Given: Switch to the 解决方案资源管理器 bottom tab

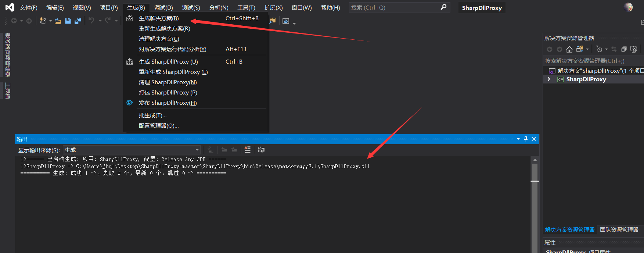Looking at the screenshot, I should pyautogui.click(x=570, y=230).
